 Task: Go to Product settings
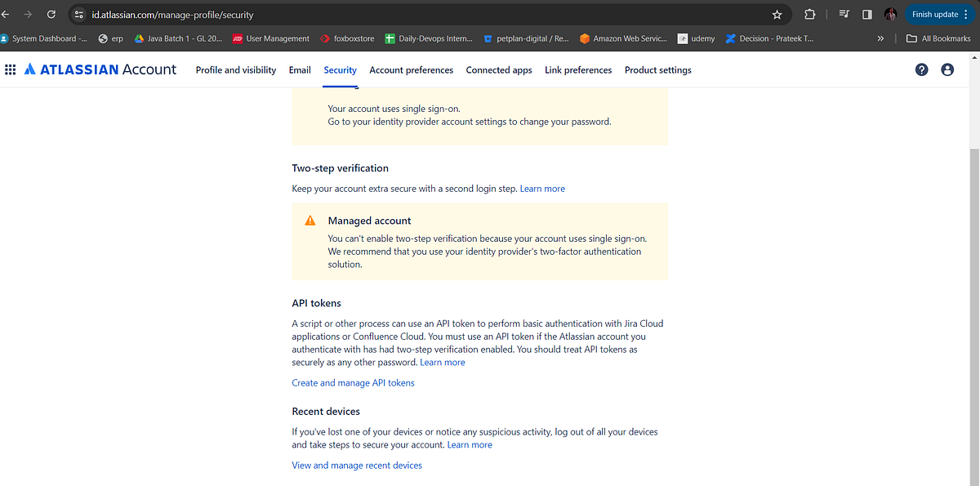coord(657,70)
